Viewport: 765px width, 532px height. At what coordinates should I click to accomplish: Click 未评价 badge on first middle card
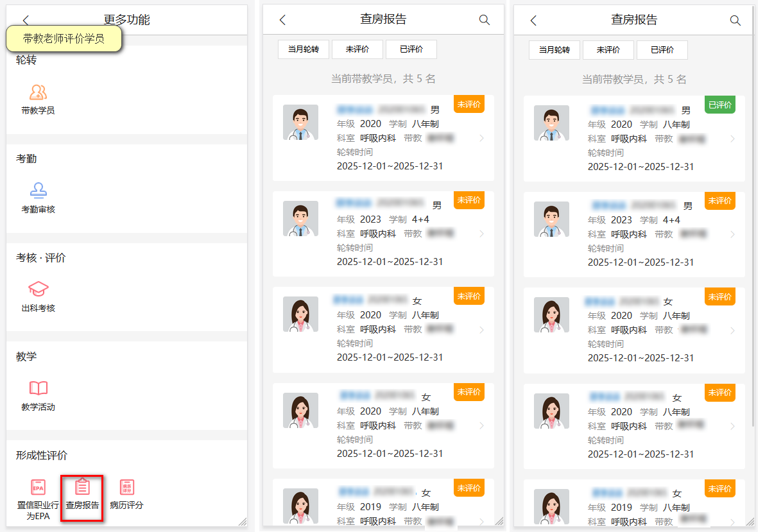pos(469,105)
